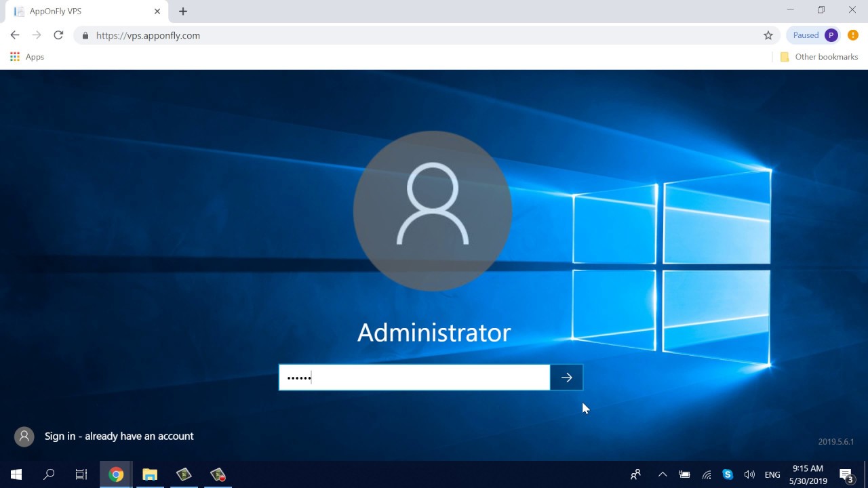
Task: Select the AppOnFly VPS tab
Action: [86, 12]
